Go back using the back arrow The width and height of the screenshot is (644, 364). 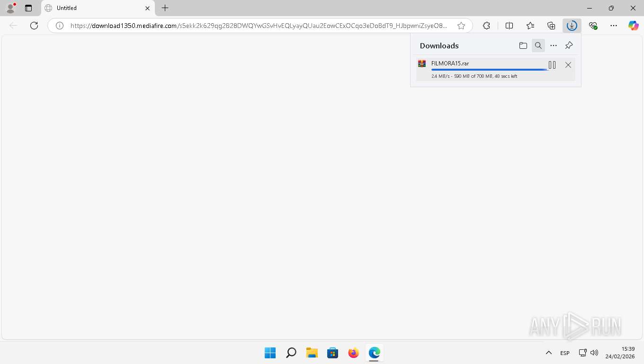click(x=13, y=26)
